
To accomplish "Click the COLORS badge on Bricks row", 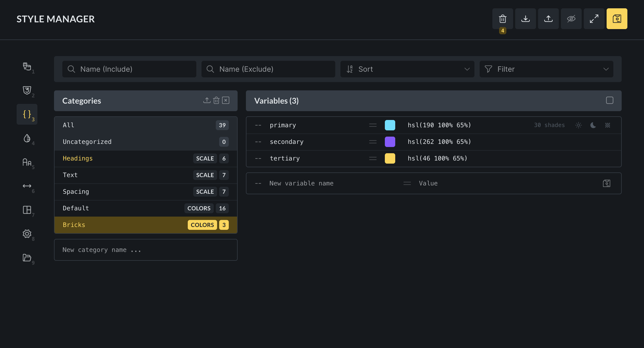I will coord(202,225).
